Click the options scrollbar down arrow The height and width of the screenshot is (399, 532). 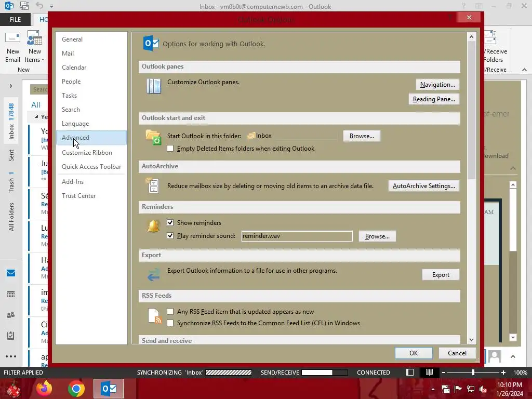[471, 340]
